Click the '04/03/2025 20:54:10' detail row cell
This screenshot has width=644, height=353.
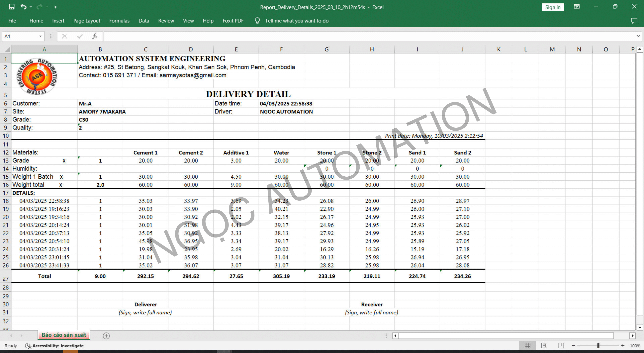44,241
